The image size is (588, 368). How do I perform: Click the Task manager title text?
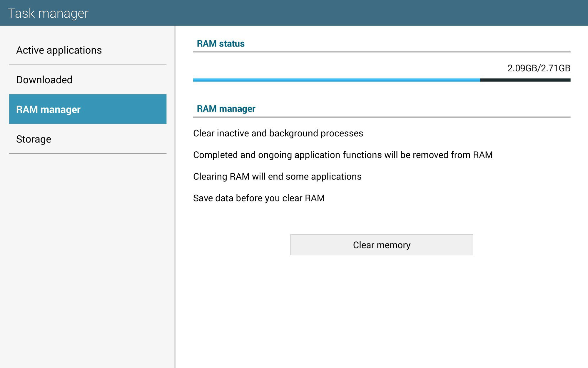48,13
